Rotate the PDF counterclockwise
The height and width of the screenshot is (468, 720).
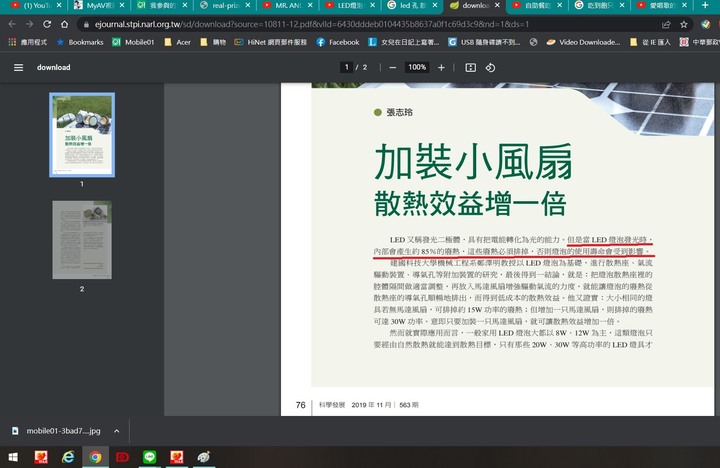point(490,68)
